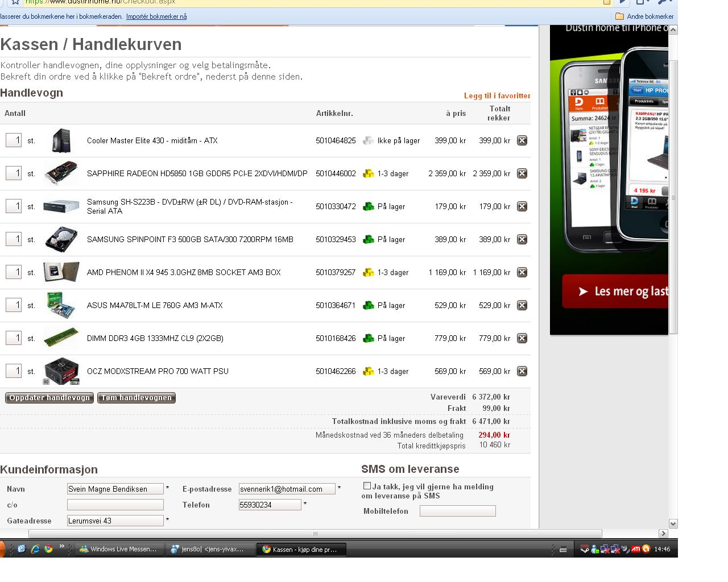Edit quantity field for OCZ MODXSTREAM PRO

point(14,371)
